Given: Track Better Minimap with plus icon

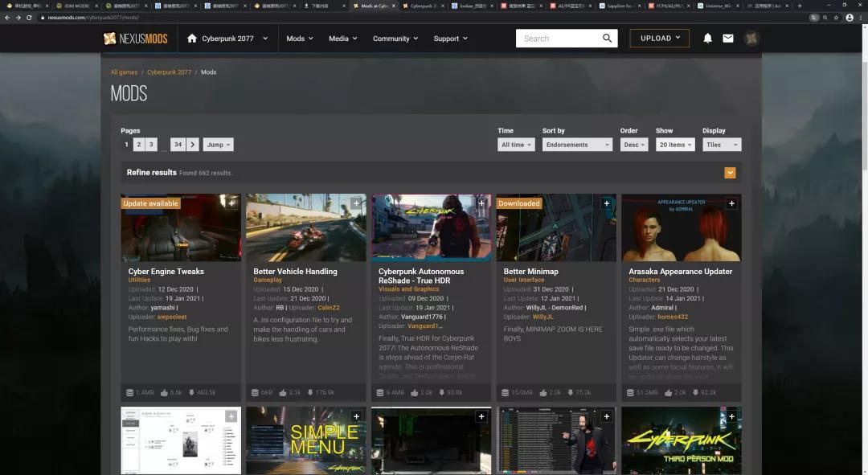Looking at the screenshot, I should (x=607, y=203).
